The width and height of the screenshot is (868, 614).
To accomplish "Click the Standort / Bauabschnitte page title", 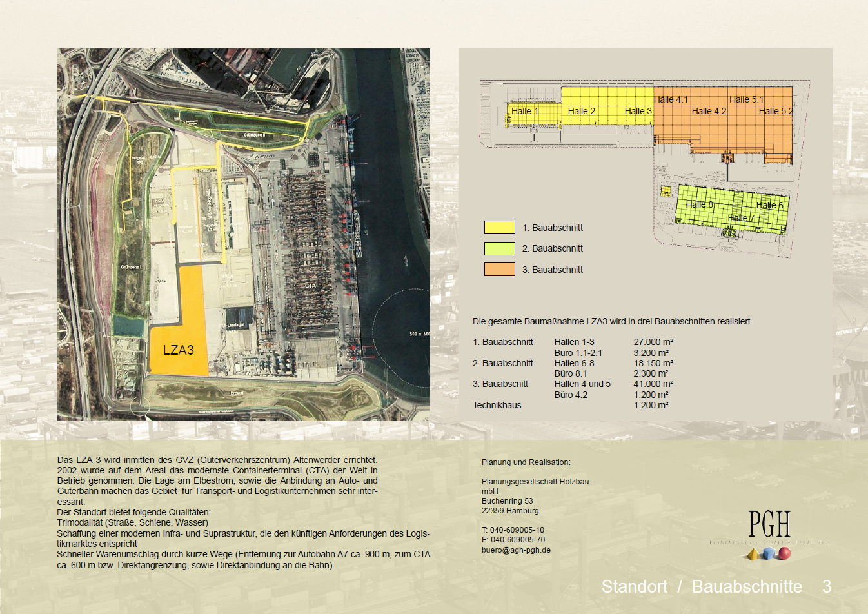I will pos(702,586).
